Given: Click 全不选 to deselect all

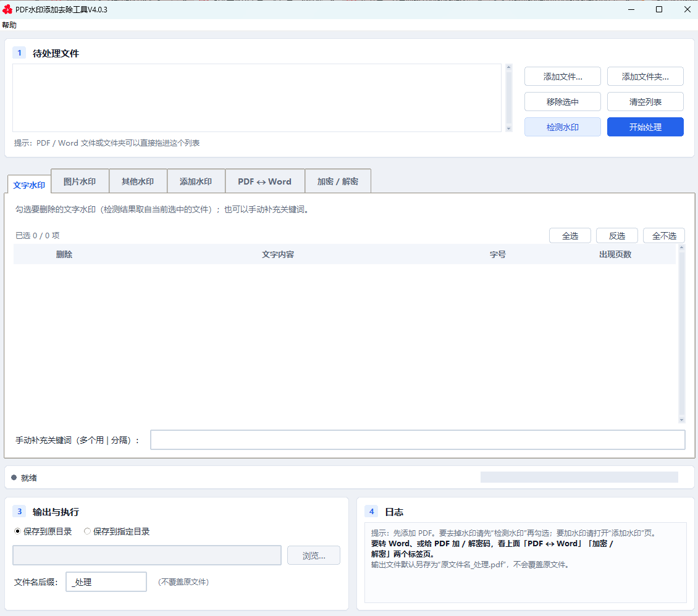Looking at the screenshot, I should pyautogui.click(x=664, y=236).
